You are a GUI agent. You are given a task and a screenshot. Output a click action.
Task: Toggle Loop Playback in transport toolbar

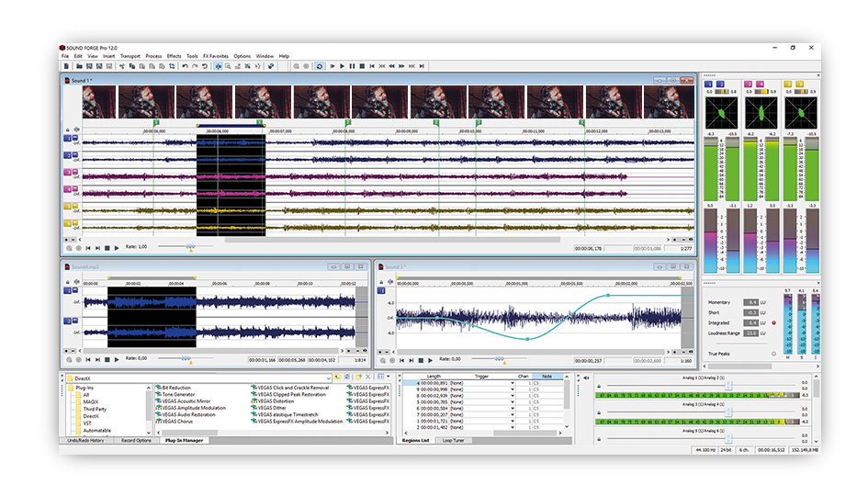[320, 66]
